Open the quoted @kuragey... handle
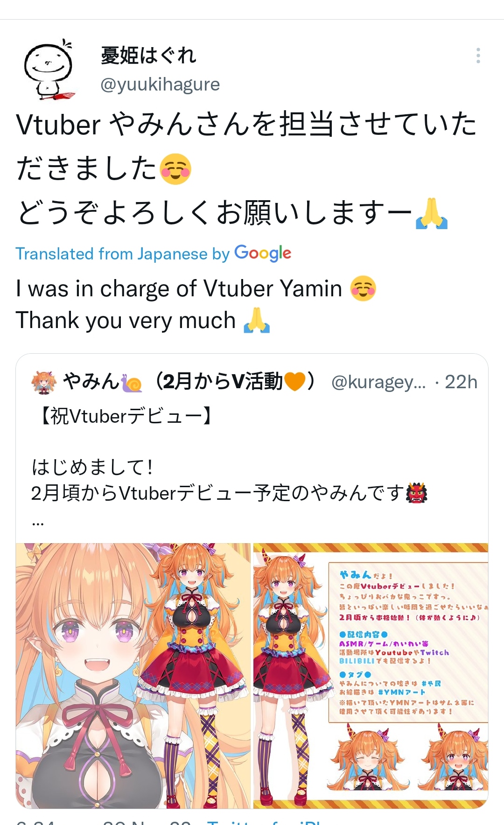504x825 pixels. point(378,382)
